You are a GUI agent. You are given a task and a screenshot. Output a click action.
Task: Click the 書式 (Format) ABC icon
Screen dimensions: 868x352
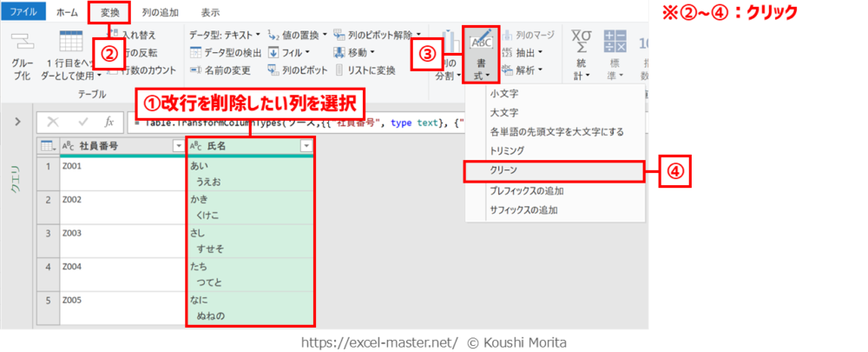(x=479, y=41)
